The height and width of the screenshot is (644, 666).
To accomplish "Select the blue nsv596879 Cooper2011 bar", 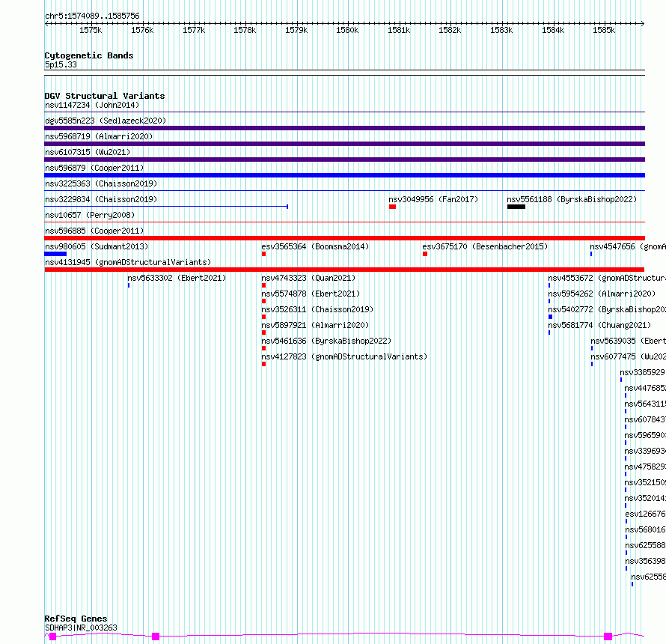I will pos(344,175).
